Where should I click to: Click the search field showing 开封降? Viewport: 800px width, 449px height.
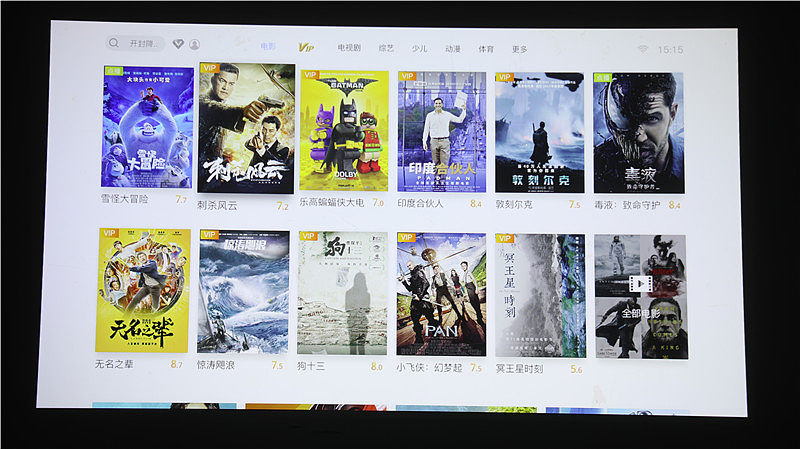point(135,43)
